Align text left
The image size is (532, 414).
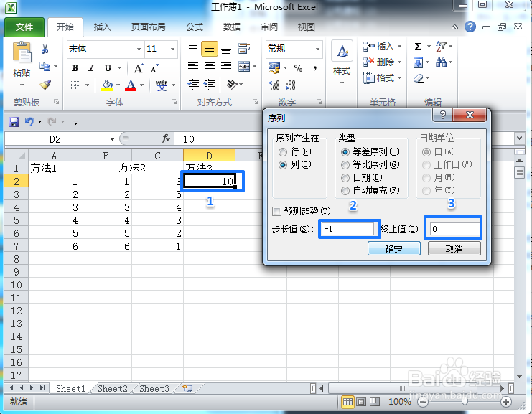[x=193, y=67]
